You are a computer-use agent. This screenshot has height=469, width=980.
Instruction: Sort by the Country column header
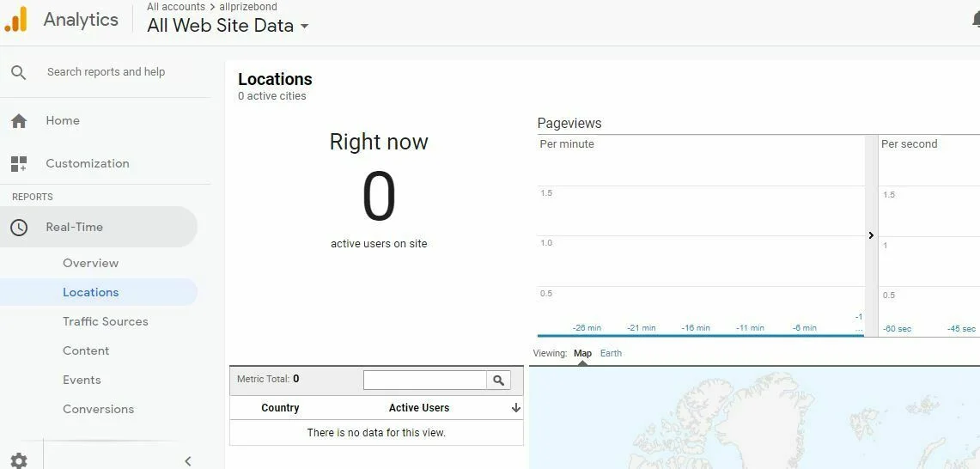tap(280, 408)
